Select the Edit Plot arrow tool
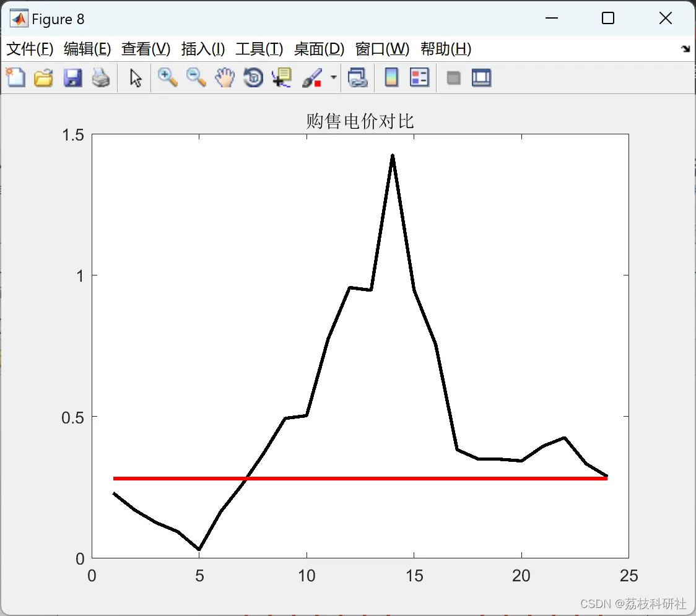 (136, 78)
